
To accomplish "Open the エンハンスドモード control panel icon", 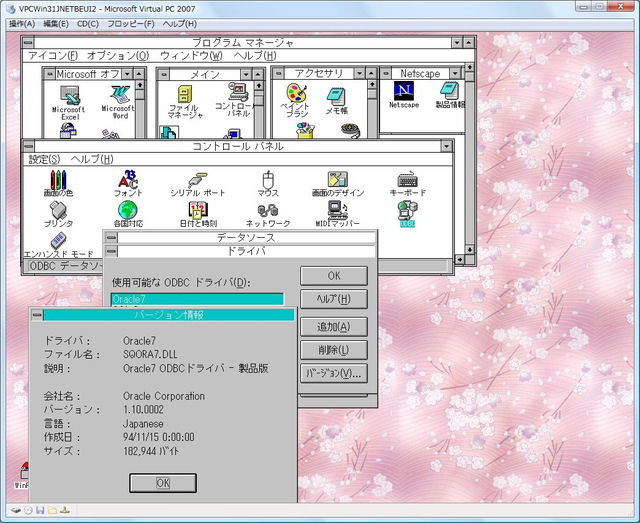I will tap(58, 245).
